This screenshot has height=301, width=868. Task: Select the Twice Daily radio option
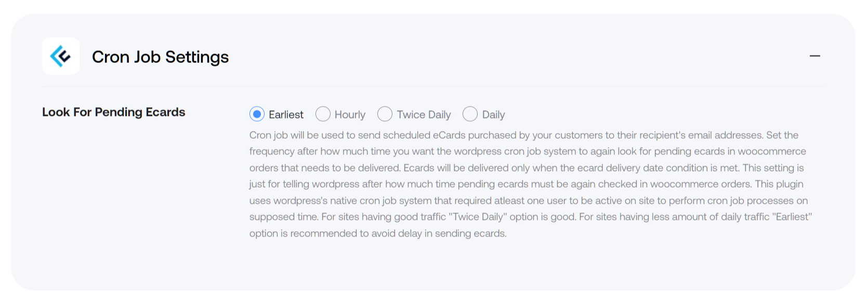click(385, 114)
